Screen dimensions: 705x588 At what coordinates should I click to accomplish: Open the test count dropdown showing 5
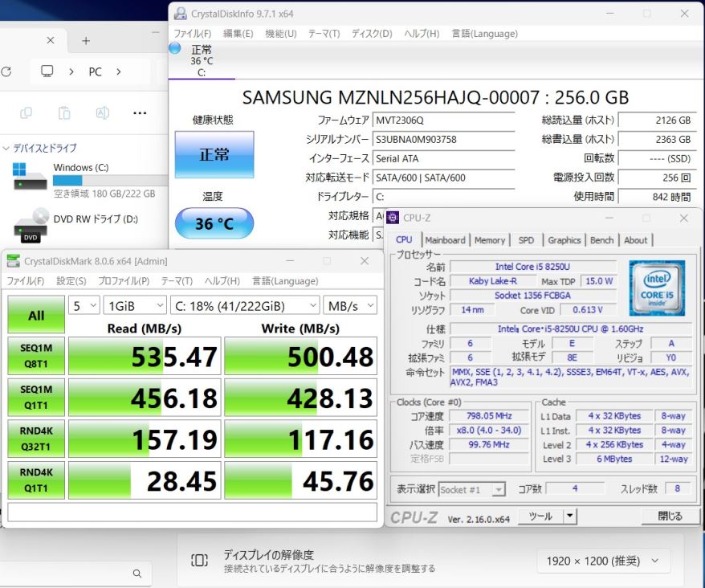[84, 306]
